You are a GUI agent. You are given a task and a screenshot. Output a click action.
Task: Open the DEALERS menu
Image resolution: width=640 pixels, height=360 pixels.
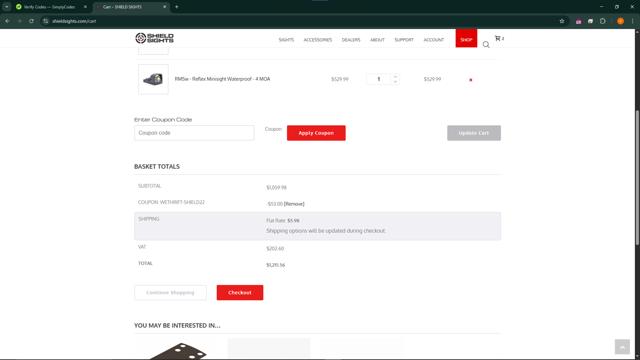[351, 40]
